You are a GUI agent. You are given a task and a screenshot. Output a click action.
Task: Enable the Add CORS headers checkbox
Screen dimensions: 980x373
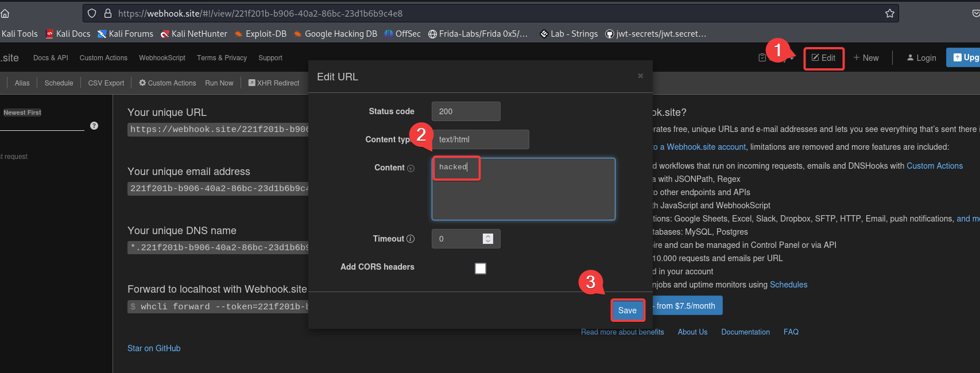point(481,269)
